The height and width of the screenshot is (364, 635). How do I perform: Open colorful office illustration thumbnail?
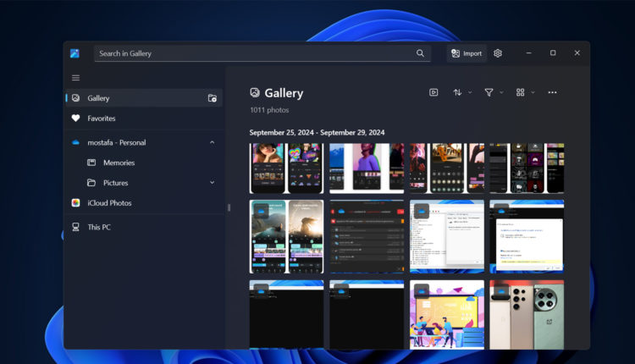[447, 314]
